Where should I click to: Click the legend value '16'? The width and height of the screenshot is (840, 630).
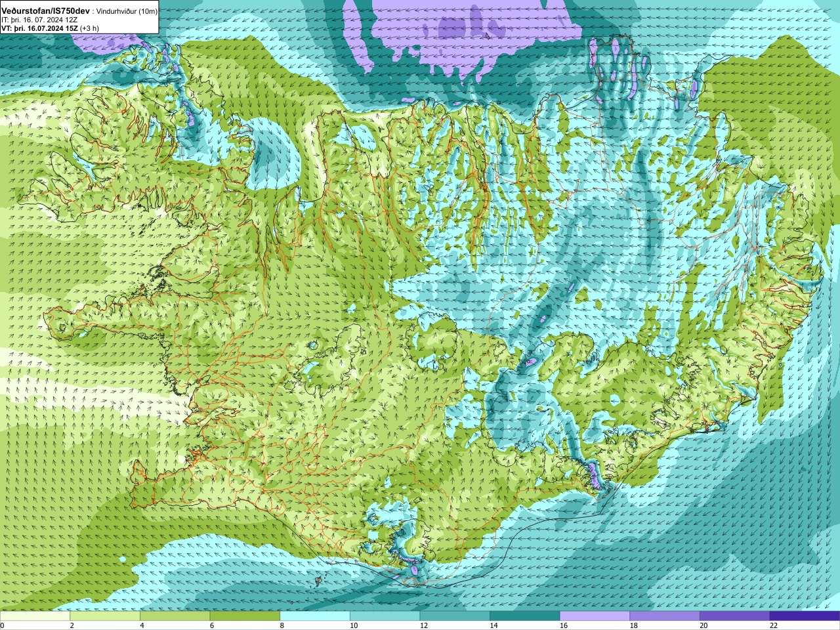(564, 625)
